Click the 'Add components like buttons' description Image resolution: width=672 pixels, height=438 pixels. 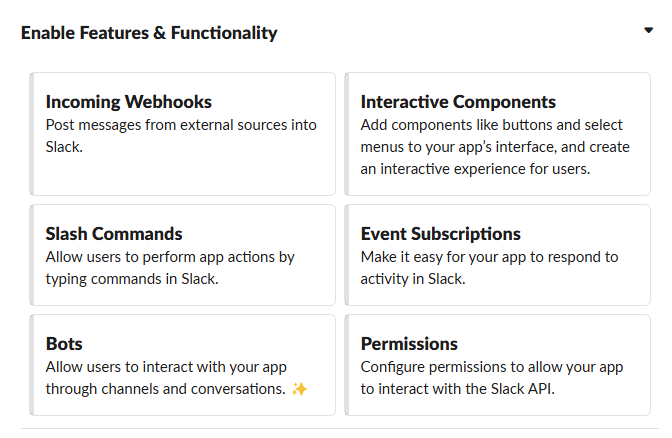click(x=495, y=147)
